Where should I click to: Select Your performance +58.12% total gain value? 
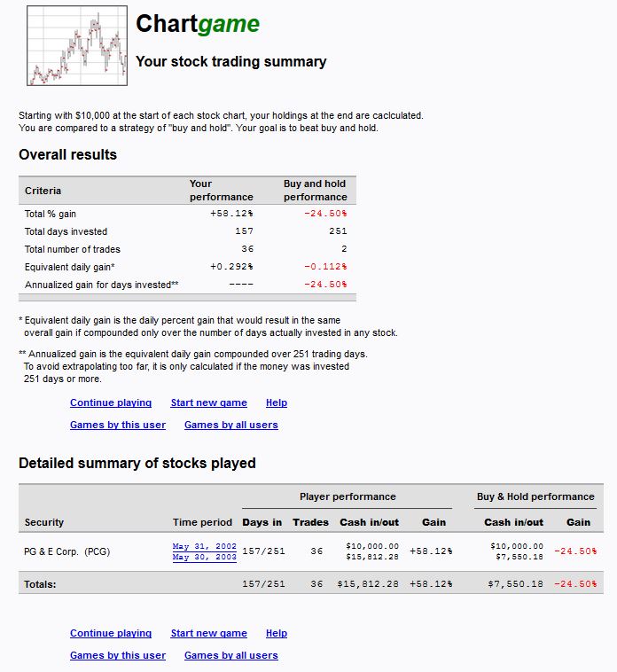[x=231, y=214]
